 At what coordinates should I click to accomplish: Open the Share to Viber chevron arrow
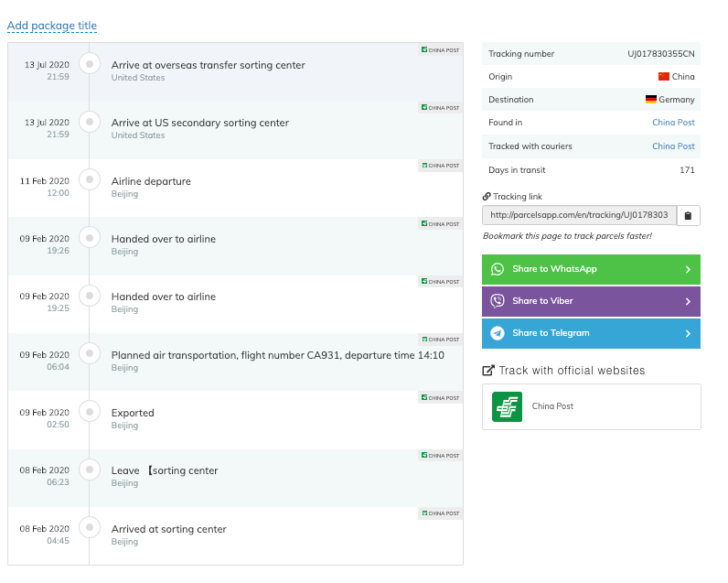pyautogui.click(x=688, y=301)
